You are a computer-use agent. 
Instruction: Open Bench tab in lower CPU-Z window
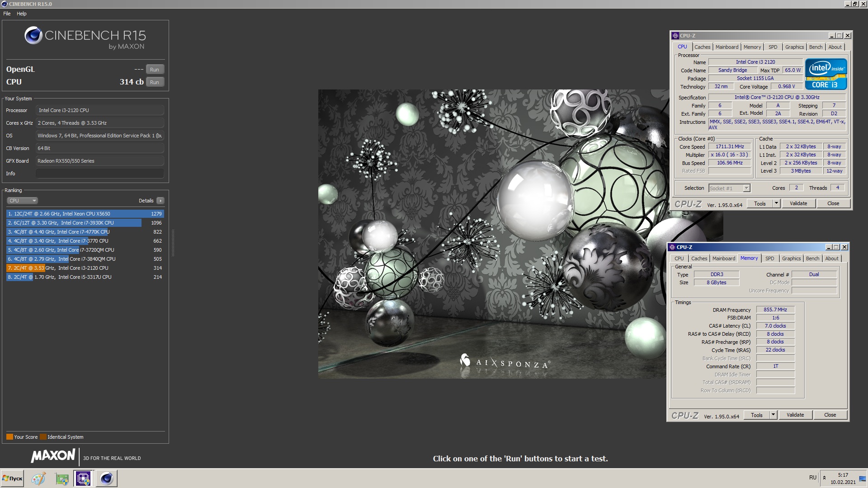[x=812, y=258]
